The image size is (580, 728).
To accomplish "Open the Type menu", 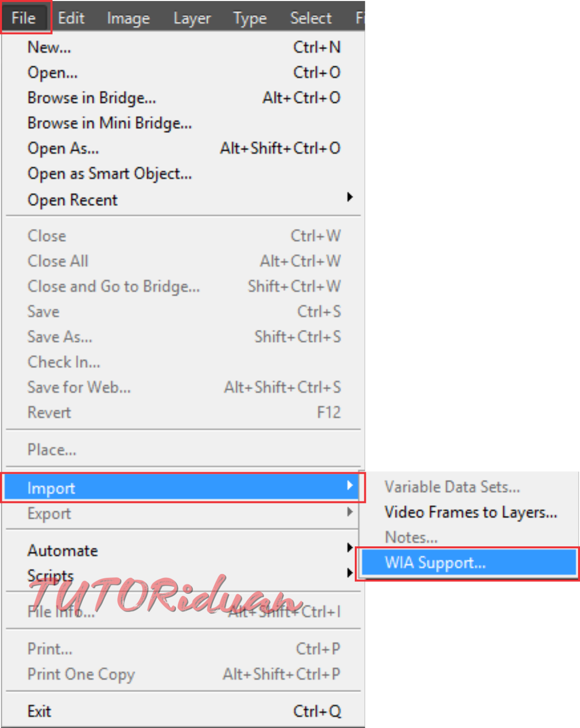I will point(250,18).
